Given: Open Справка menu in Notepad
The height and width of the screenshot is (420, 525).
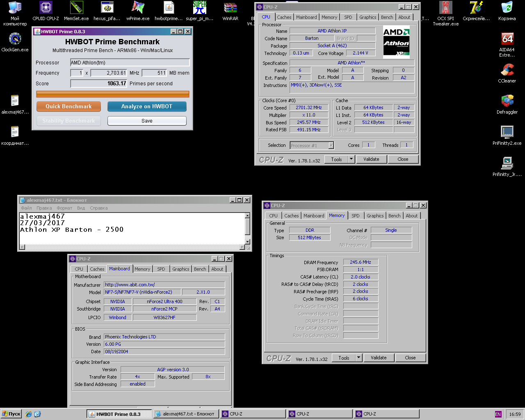Looking at the screenshot, I should [99, 208].
